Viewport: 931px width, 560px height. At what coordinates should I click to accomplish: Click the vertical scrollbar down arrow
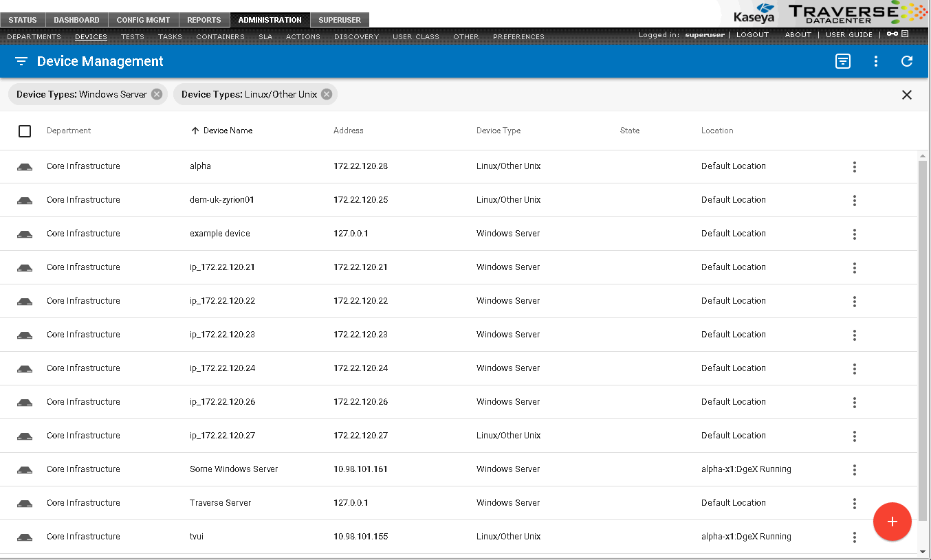pyautogui.click(x=923, y=551)
